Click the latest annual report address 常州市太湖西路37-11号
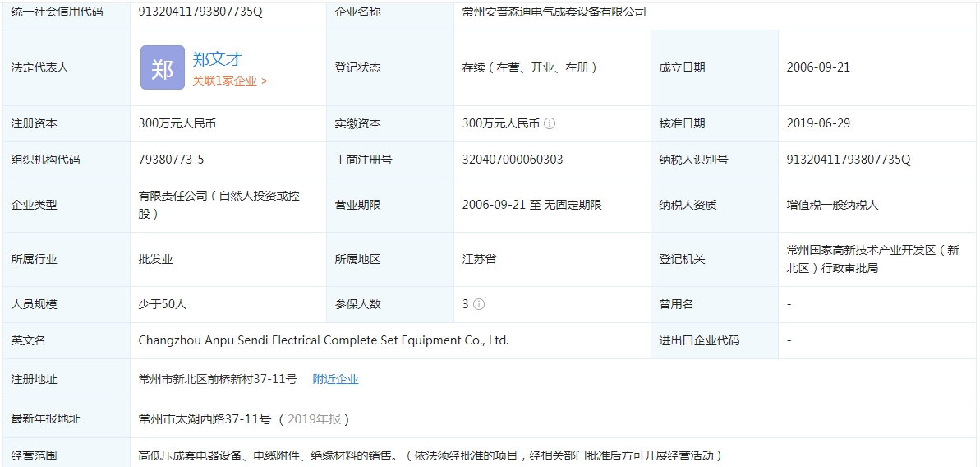980x467 pixels. coord(205,419)
